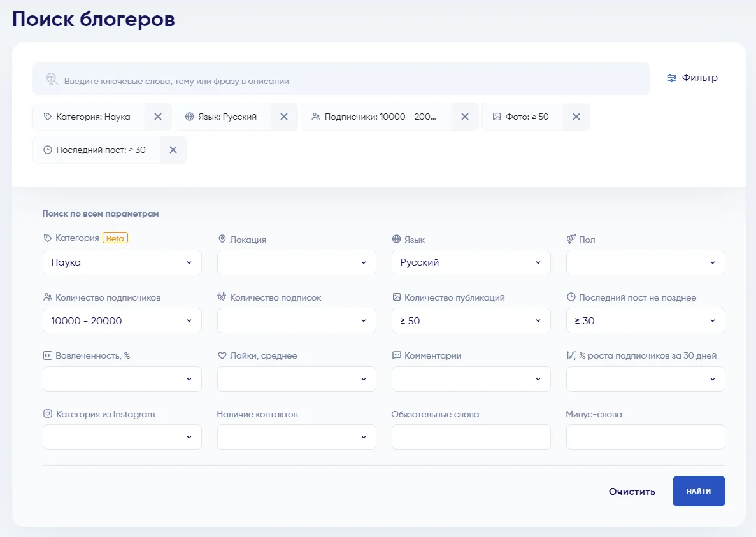Screen dimensions: 756x537
Task: Remove the Категория: Наука filter chip
Action: coord(158,117)
